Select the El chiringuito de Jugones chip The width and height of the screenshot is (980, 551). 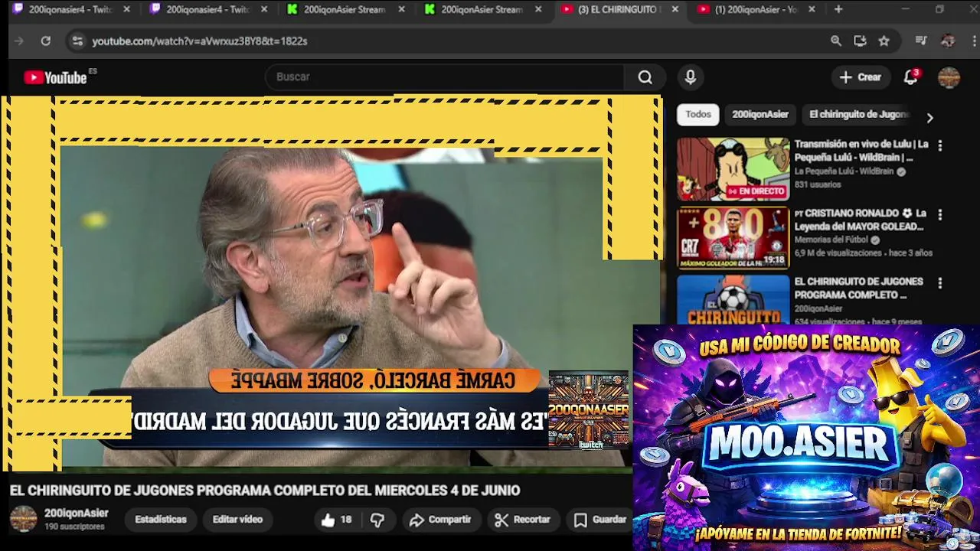click(x=859, y=115)
